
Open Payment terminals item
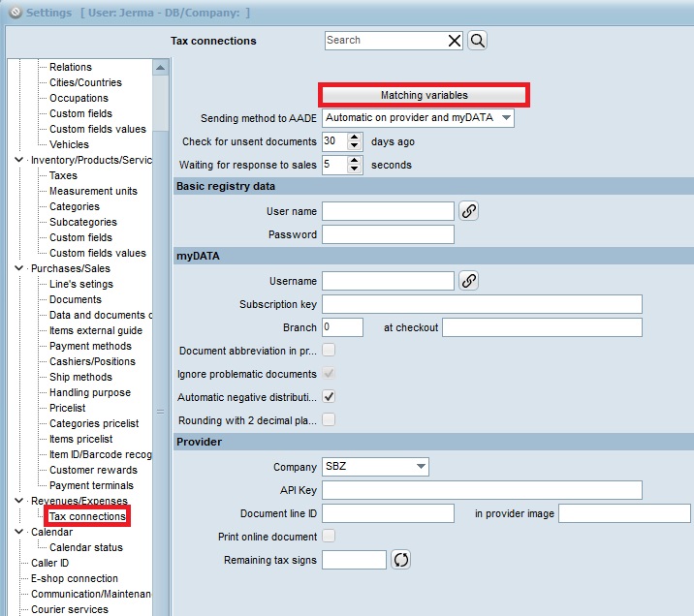(x=91, y=484)
